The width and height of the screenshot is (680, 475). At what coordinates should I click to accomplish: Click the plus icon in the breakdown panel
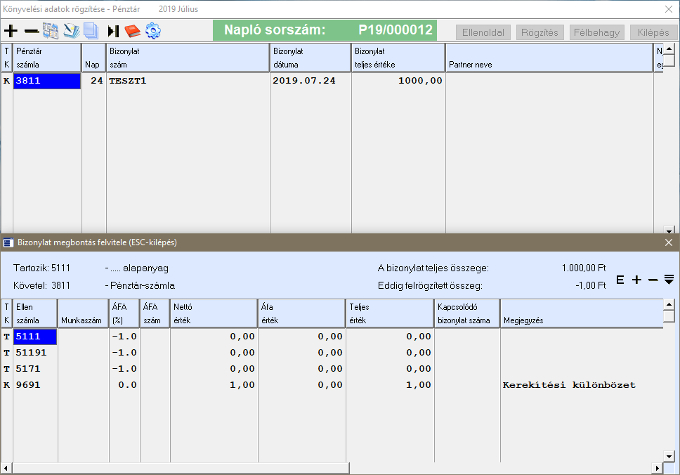point(636,280)
